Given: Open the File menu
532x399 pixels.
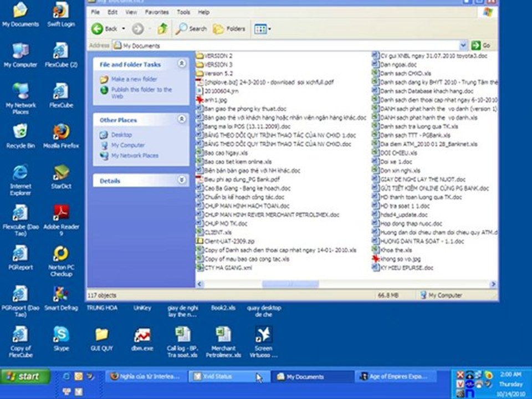Looking at the screenshot, I should point(95,12).
